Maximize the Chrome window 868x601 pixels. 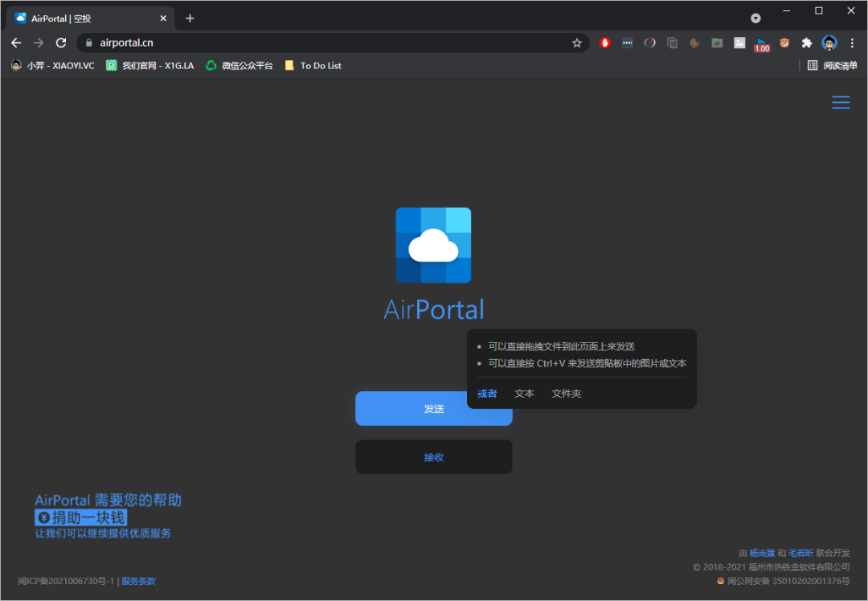pos(819,11)
